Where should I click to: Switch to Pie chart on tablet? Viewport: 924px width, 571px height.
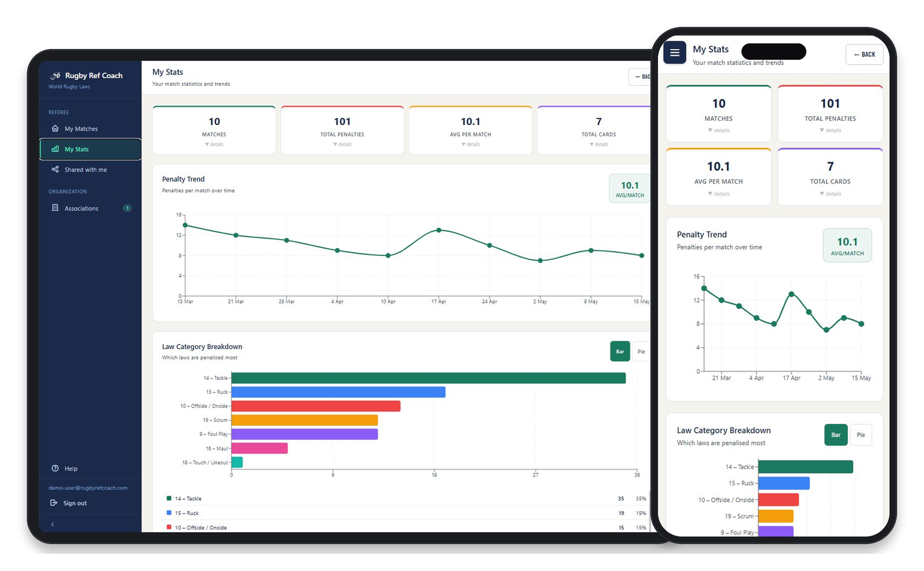pos(641,351)
